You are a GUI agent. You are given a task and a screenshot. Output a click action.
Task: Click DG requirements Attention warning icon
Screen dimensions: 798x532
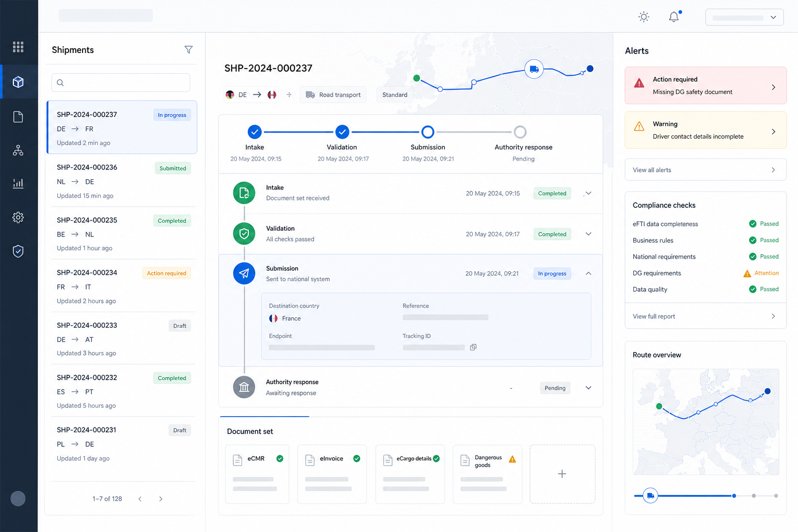(747, 274)
